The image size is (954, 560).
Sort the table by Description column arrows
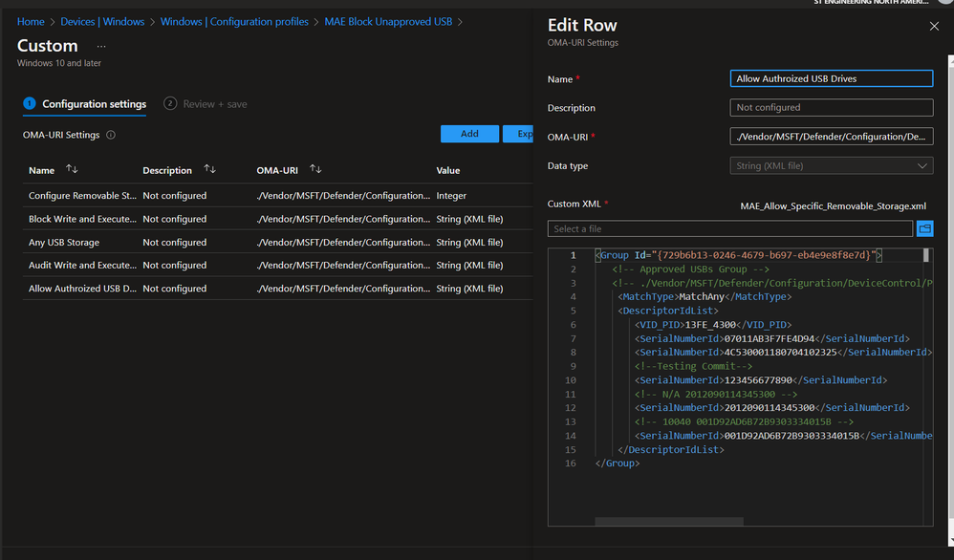point(210,170)
